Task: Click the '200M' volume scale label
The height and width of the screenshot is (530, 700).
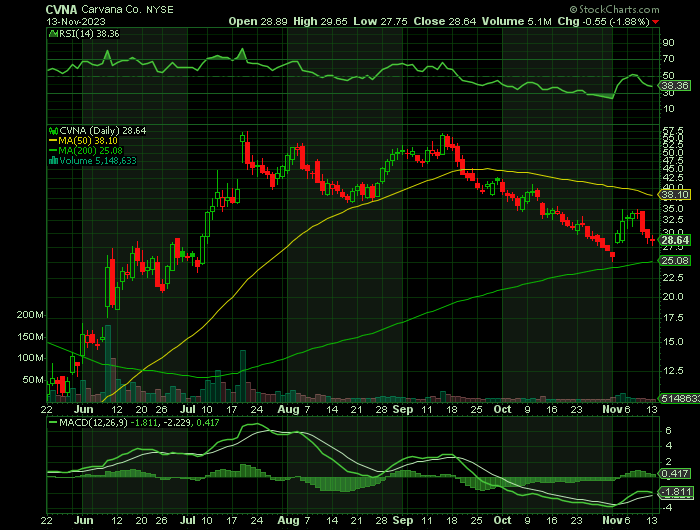Action: 30,315
